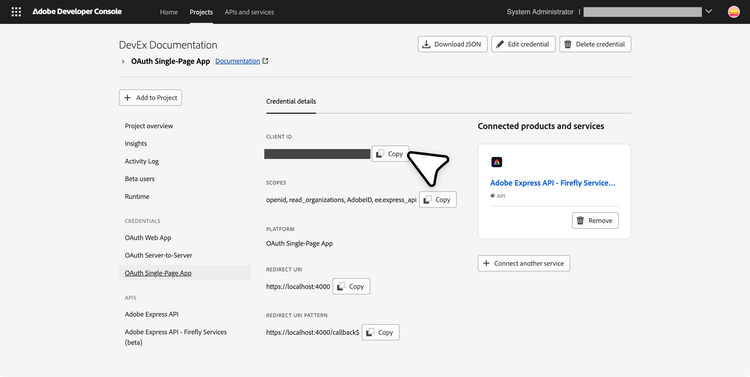Open Activity Log in sidebar
This screenshot has width=750, height=377.
click(142, 161)
